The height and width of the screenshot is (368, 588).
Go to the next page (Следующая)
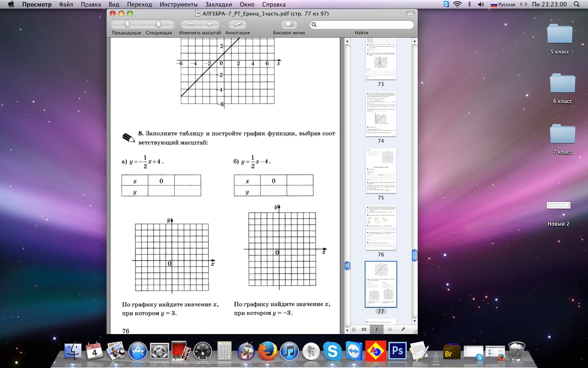159,24
